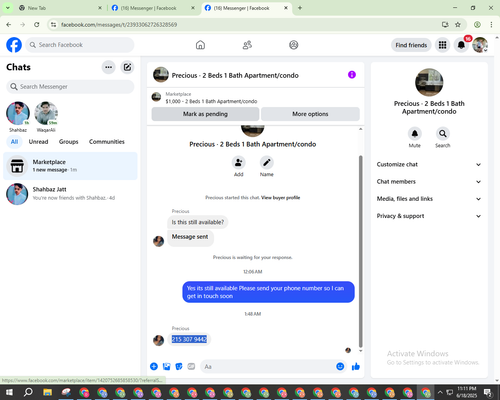Click the browser address bar URL

pos(119,25)
